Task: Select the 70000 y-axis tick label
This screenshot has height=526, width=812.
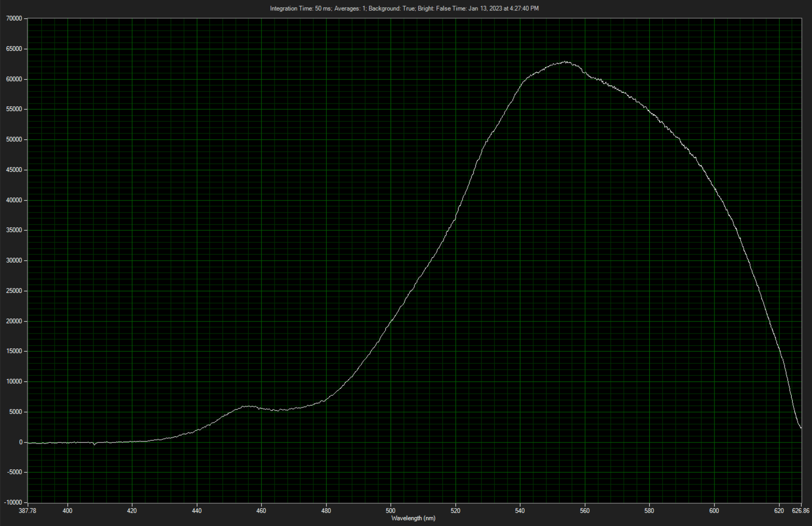Action: tap(14, 19)
